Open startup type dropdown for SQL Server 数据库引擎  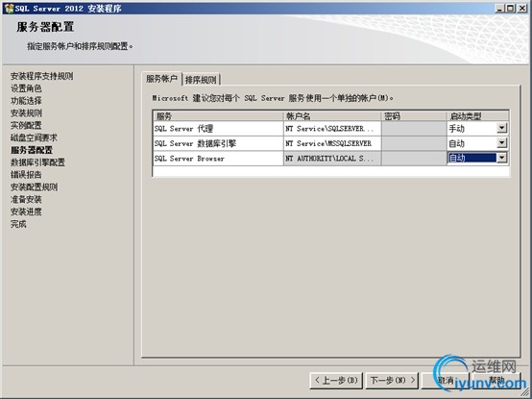pyautogui.click(x=502, y=143)
